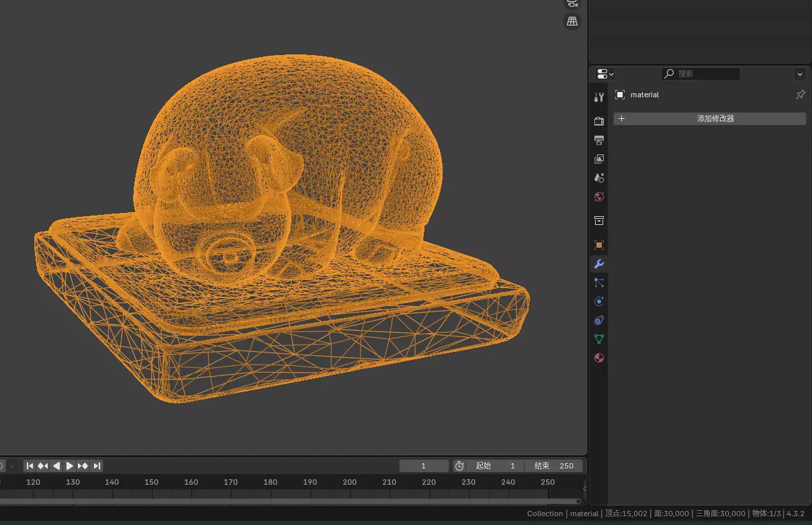
Task: Toggle the preview range stopwatch icon
Action: pos(459,466)
